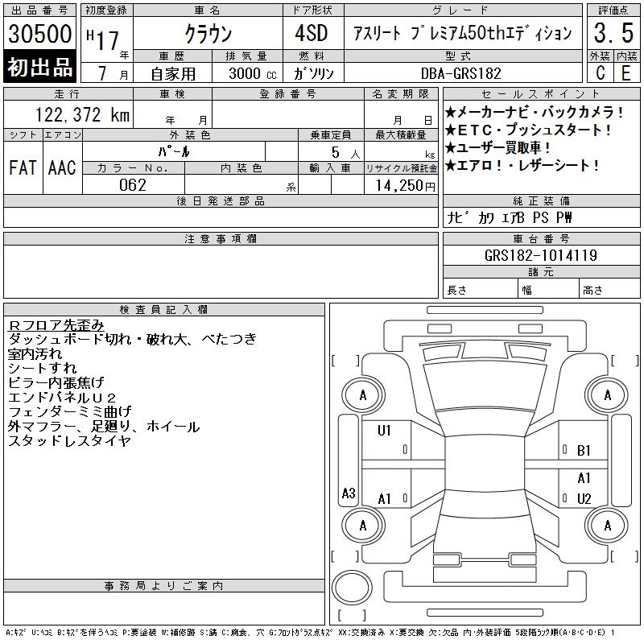This screenshot has width=644, height=644.
Task: Click the rear-right wheel A mark
Action: [x=608, y=526]
